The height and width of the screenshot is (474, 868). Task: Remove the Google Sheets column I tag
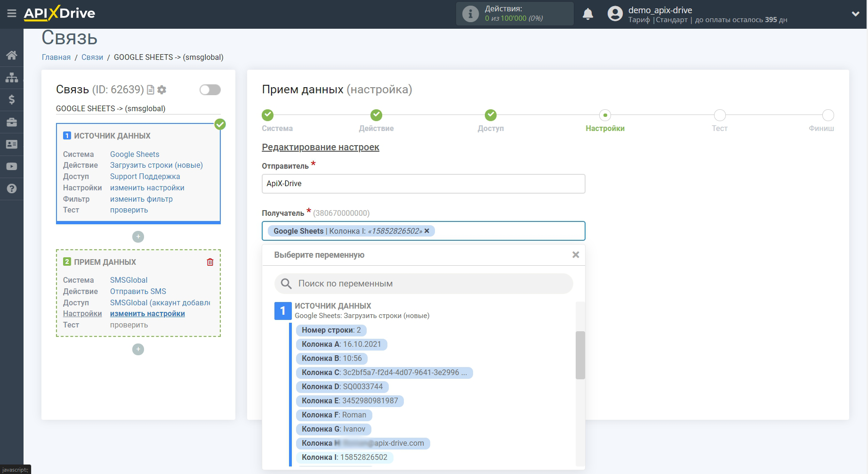click(427, 231)
